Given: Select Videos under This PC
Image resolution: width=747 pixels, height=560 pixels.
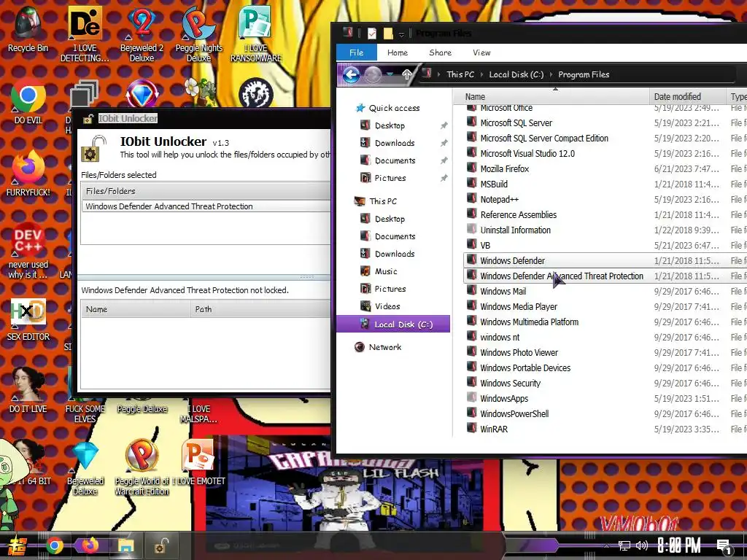Looking at the screenshot, I should coord(387,306).
